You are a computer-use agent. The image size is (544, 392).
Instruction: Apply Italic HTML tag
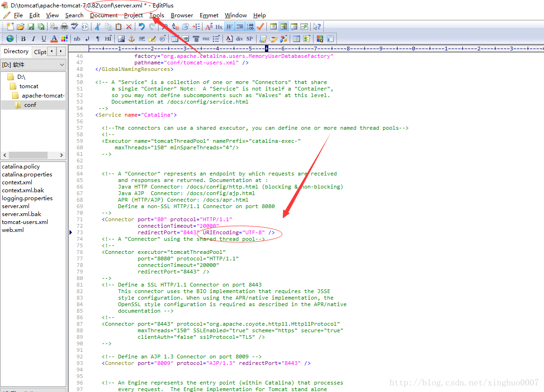33,39
